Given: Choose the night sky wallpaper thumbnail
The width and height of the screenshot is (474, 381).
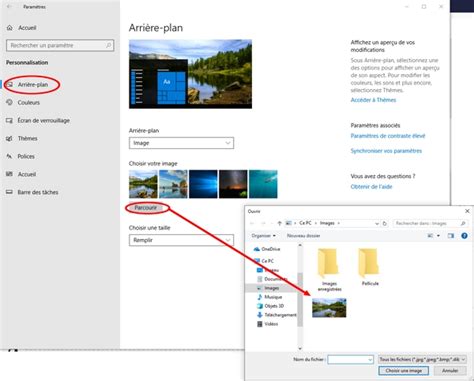Looking at the screenshot, I should 233,184.
